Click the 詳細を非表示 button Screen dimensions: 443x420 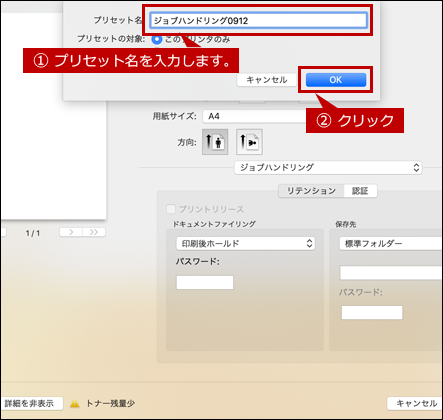coord(31,403)
